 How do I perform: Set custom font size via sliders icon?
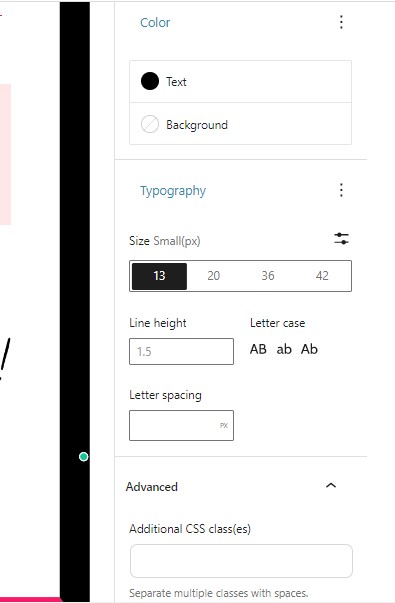click(341, 239)
